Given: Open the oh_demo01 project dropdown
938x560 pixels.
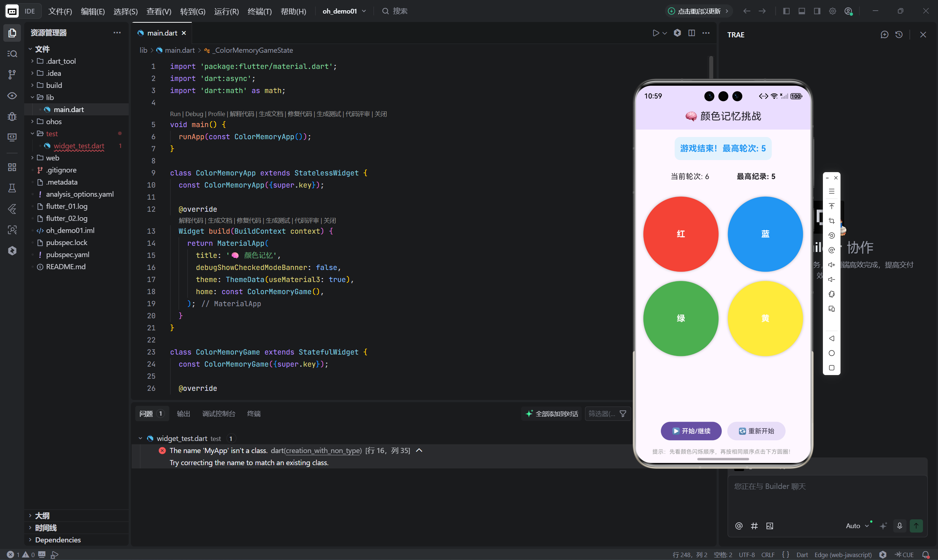Looking at the screenshot, I should 344,11.
